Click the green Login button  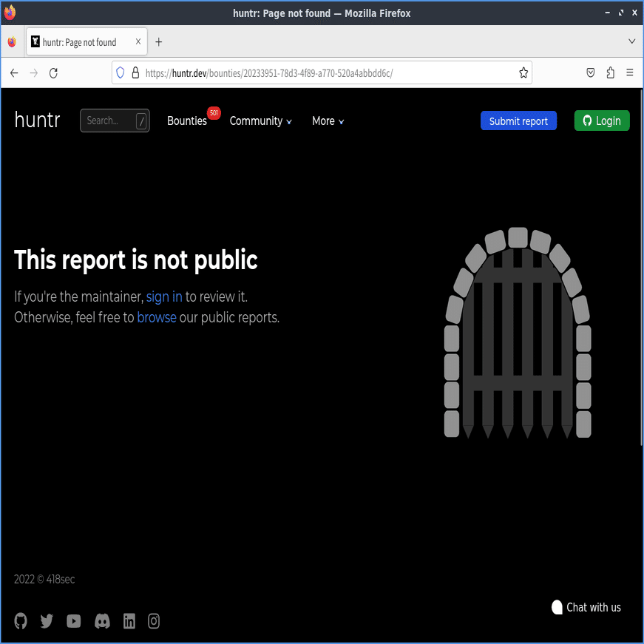(602, 121)
